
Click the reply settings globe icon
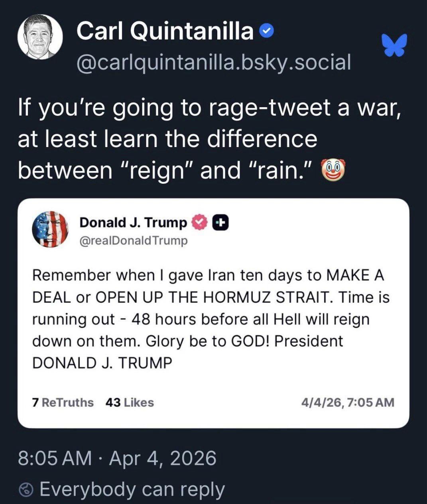(x=26, y=490)
